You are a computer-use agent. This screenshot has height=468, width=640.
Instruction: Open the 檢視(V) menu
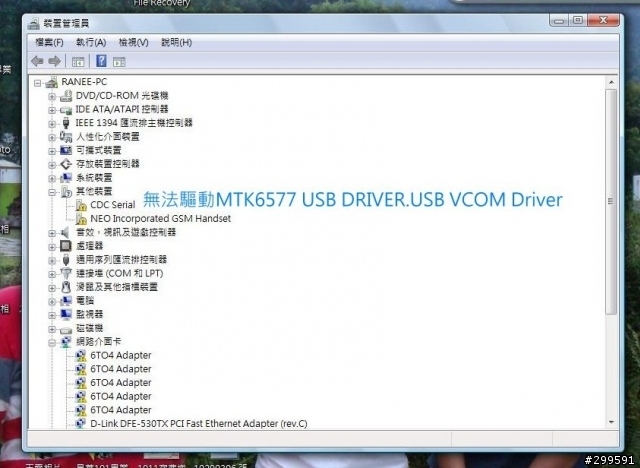133,42
